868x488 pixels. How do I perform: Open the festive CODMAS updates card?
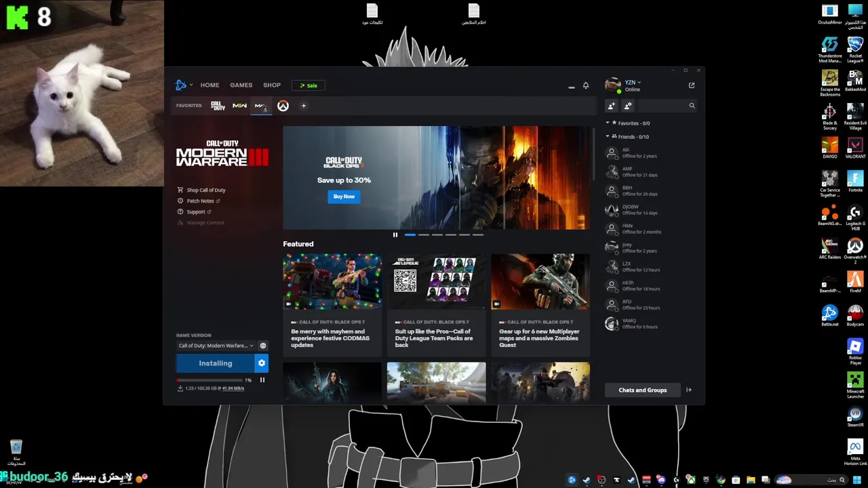click(332, 304)
